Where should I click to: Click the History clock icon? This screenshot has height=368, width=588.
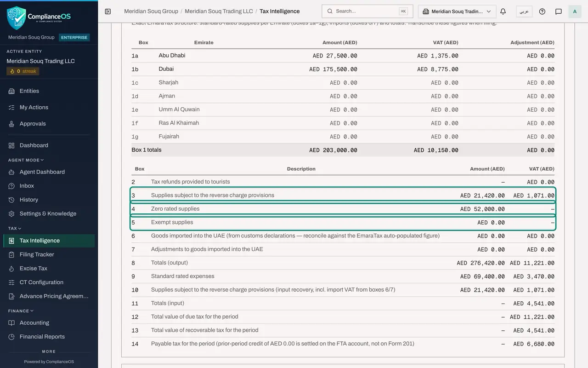point(11,200)
